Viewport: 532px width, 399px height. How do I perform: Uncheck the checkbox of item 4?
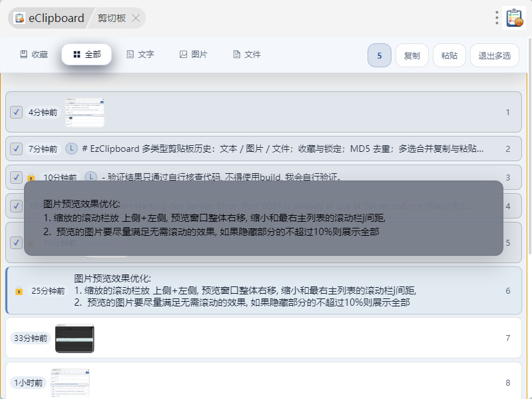[x=16, y=206]
